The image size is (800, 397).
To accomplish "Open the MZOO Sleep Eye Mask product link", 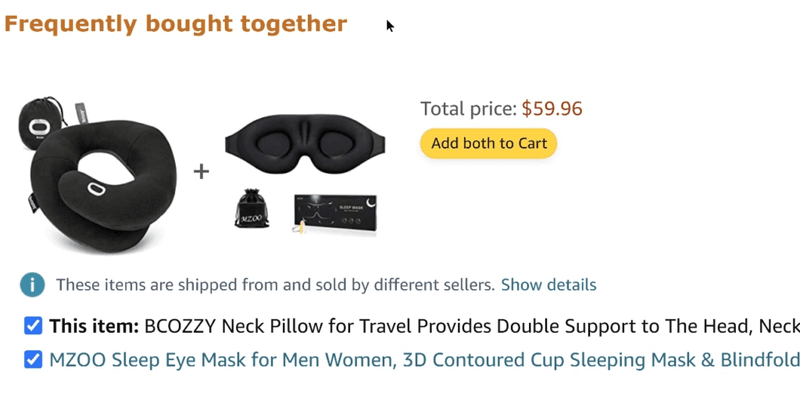I will click(424, 360).
